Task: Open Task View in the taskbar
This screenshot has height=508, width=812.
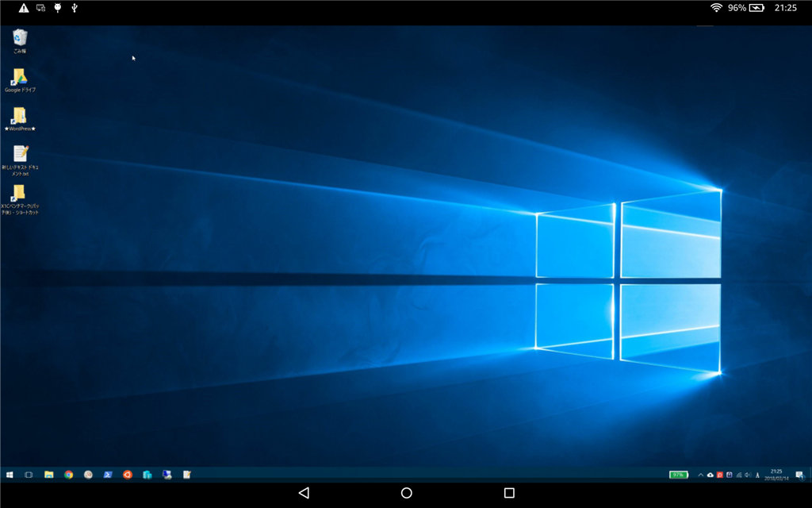Action: click(x=29, y=475)
